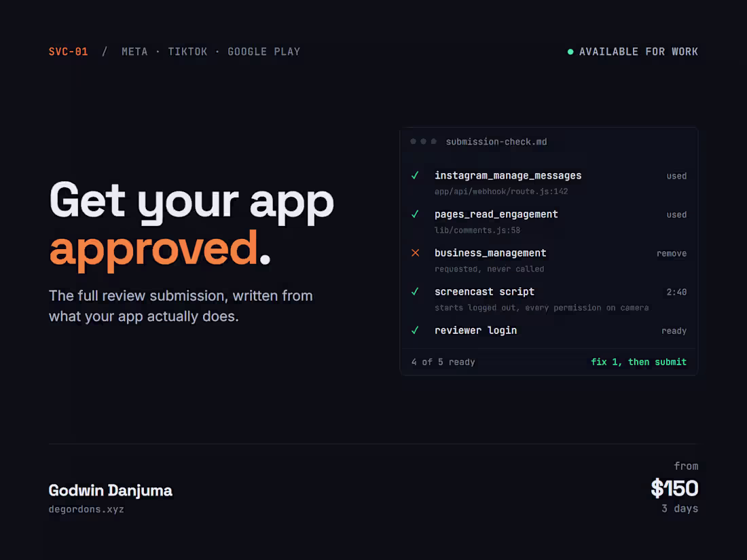Click the 'Get your app' headline

(x=192, y=202)
